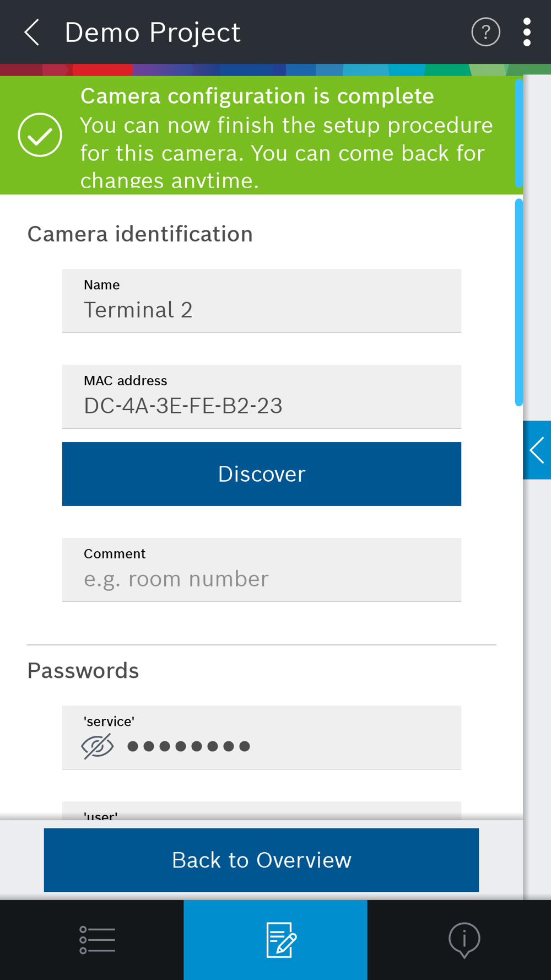Open the three-dot overflow menu

(527, 32)
